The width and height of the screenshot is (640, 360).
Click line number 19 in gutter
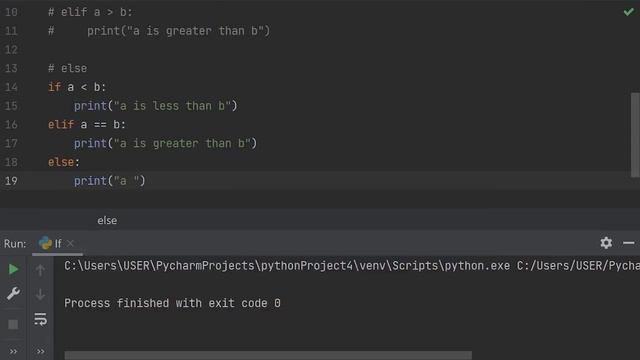point(11,181)
